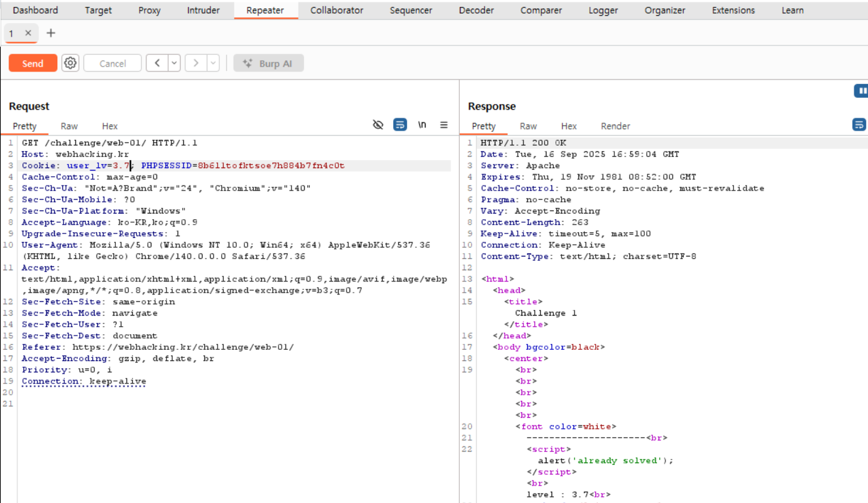
Task: Send the request
Action: pos(33,63)
